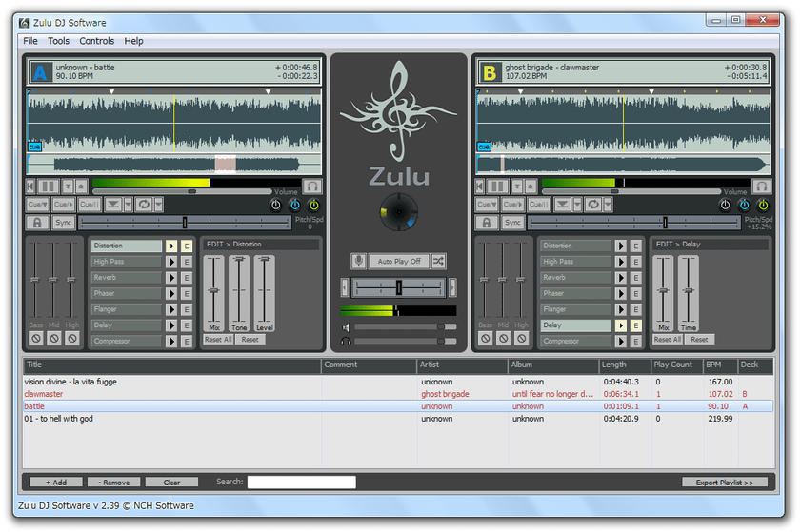Image resolution: width=801 pixels, height=532 pixels.
Task: Open the Tools menu
Action: pos(58,41)
